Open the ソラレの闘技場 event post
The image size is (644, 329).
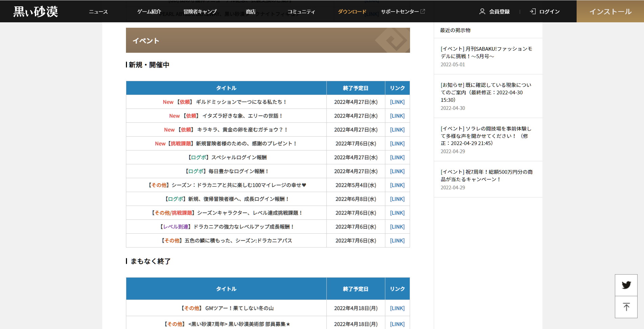coord(486,136)
